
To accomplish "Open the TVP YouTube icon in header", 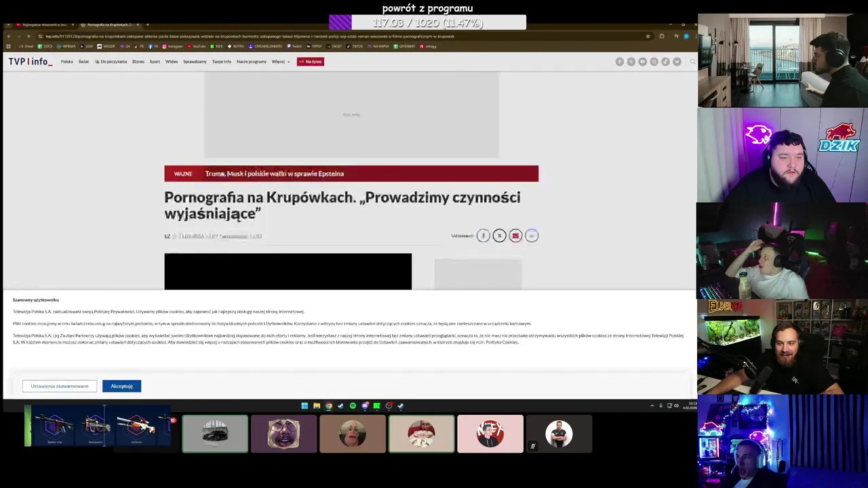I will tap(643, 62).
